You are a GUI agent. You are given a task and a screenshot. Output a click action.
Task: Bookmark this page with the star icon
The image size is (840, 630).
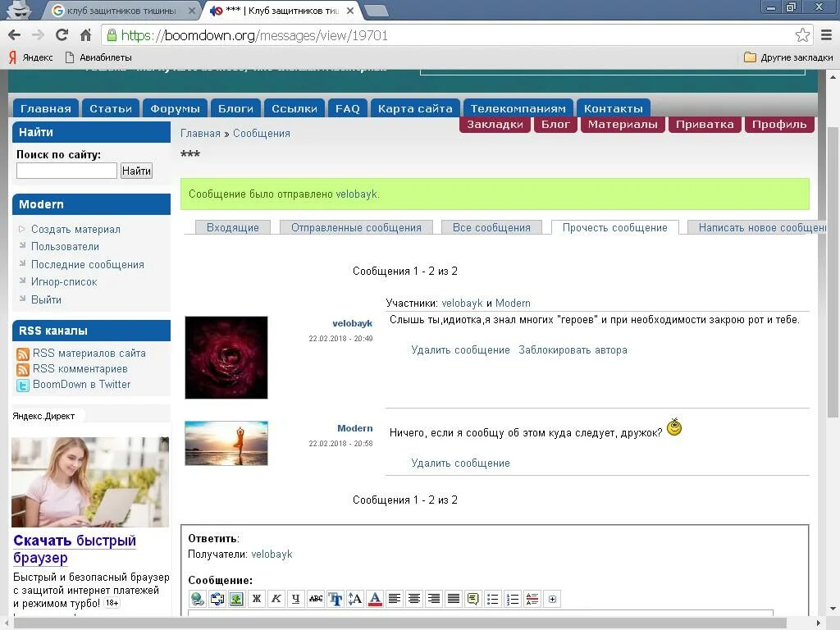[x=802, y=35]
